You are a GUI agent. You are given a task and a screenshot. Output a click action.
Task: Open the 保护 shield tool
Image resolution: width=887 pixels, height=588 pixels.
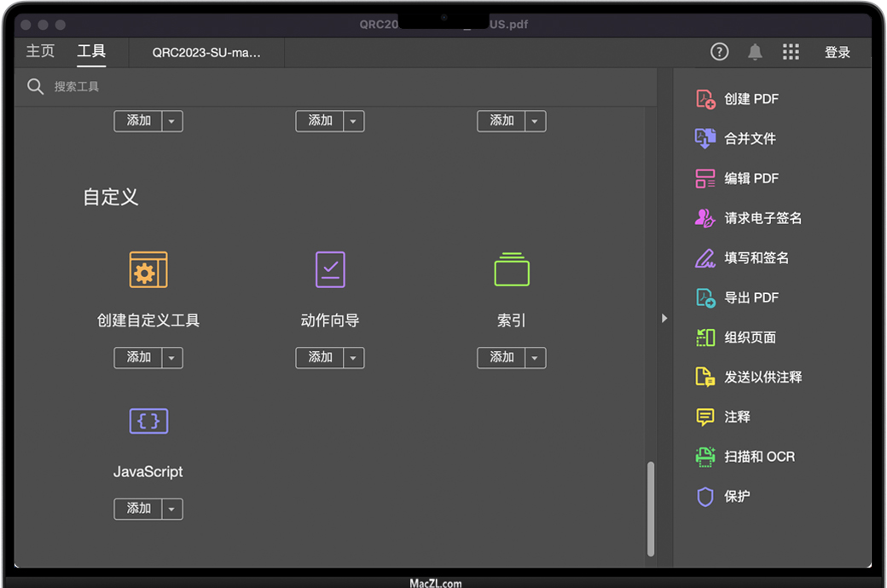(x=737, y=496)
